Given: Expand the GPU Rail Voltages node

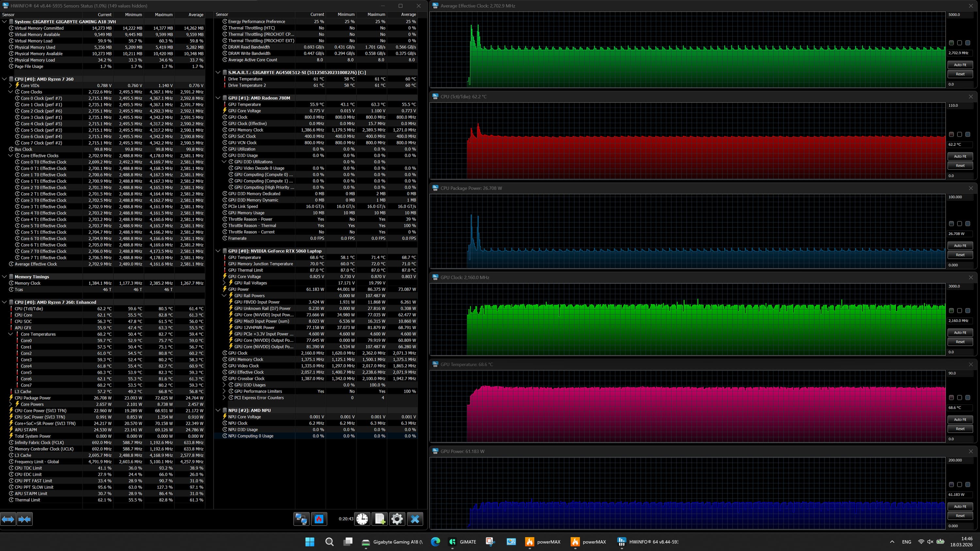Looking at the screenshot, I should [224, 283].
